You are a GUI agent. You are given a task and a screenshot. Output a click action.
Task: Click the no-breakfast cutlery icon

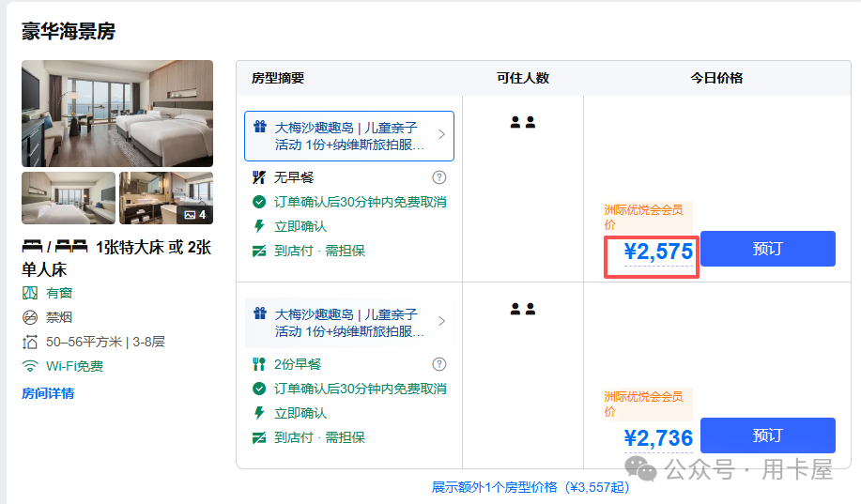click(258, 177)
